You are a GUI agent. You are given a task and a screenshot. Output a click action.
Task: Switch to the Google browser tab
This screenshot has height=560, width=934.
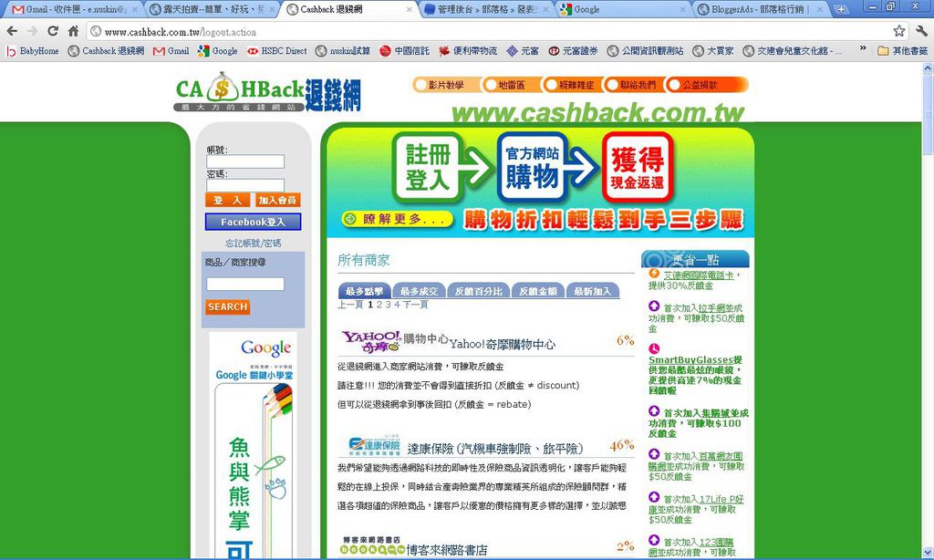[622, 9]
